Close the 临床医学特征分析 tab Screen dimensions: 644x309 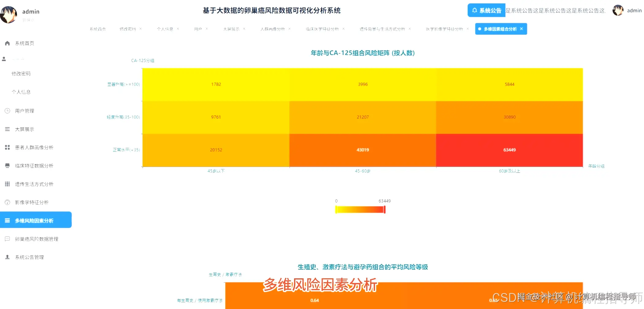343,29
